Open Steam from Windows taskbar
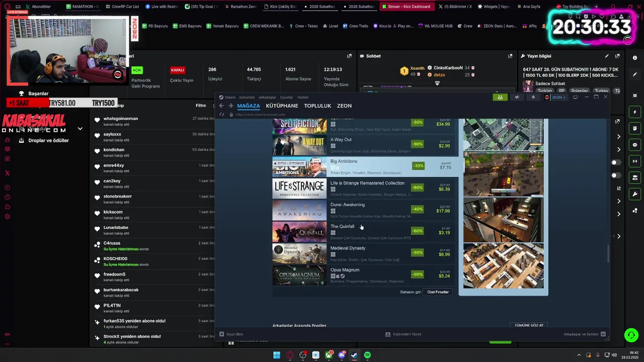644x362 pixels. click(354, 355)
